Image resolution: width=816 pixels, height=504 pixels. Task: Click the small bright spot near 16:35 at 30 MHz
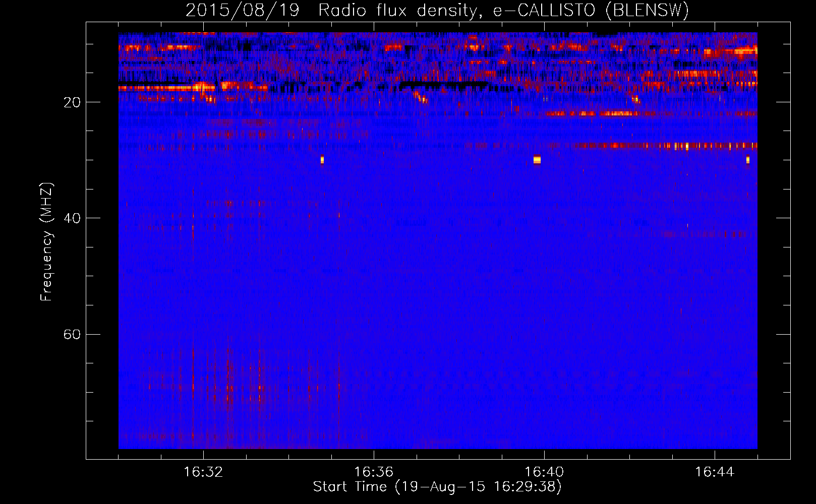coord(322,160)
